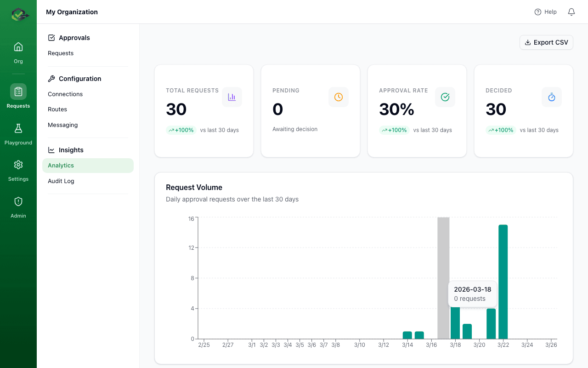The height and width of the screenshot is (368, 588).
Task: Click the bar chart icon on Total Requests card
Action: (232, 97)
